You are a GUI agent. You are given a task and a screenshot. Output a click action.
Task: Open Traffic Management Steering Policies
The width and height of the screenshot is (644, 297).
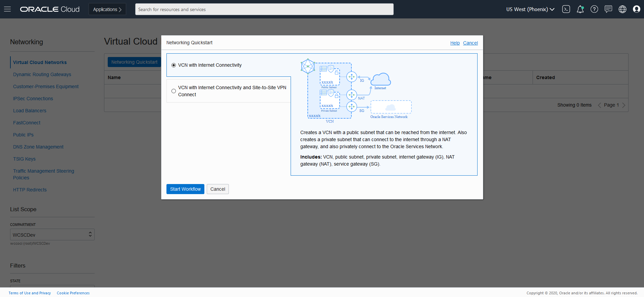coord(44,174)
